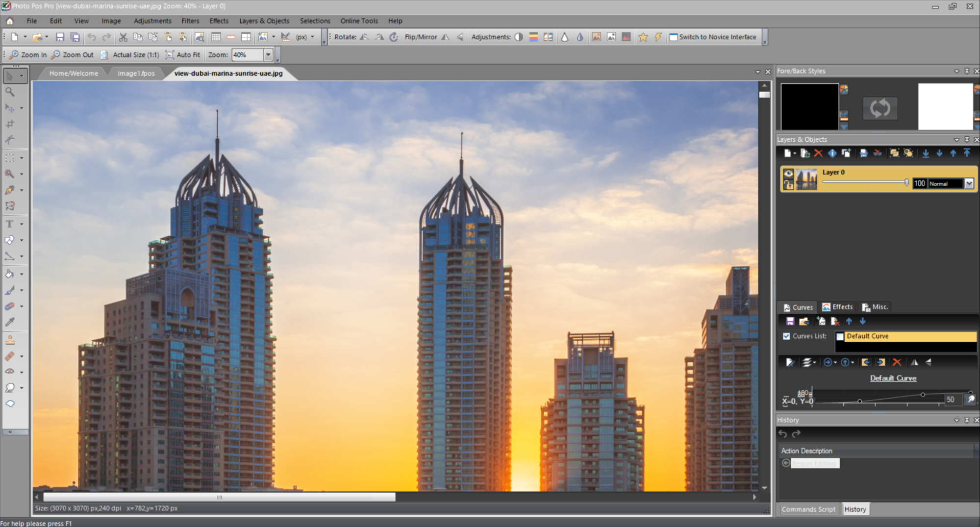Click the black foreground color swatch
Viewport: 980px width, 527px height.
click(809, 106)
